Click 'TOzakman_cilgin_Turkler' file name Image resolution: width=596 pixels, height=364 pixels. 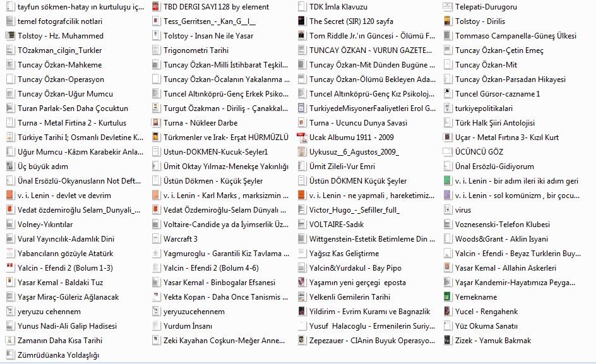pyautogui.click(x=60, y=50)
